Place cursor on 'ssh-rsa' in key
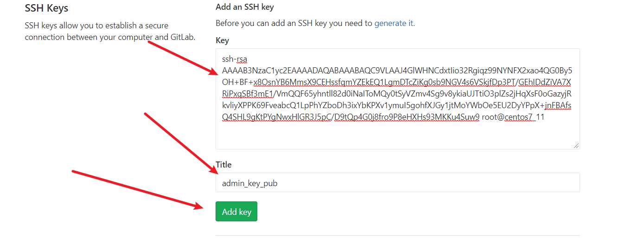This screenshot has width=644, height=245. tap(235, 59)
